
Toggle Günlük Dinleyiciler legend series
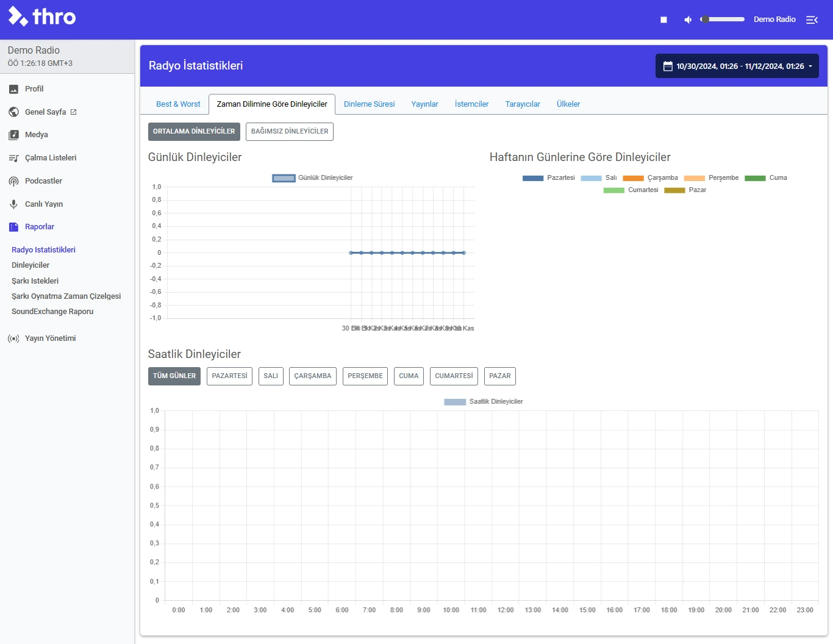tap(312, 178)
